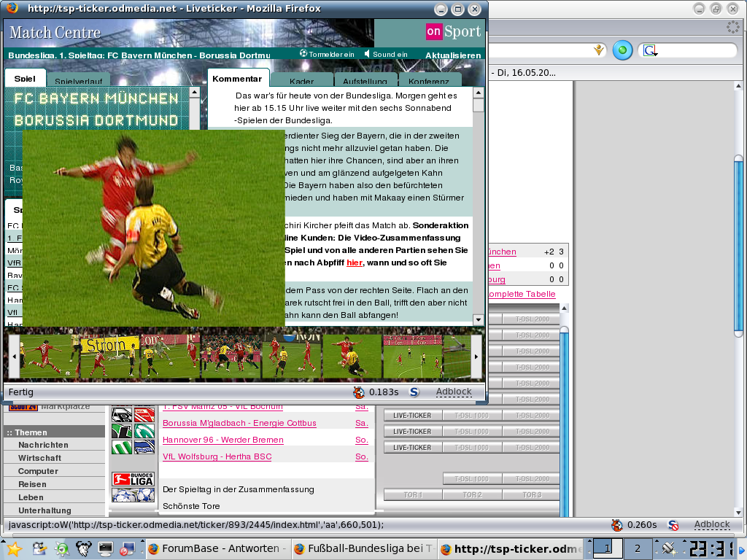This screenshot has height=560, width=747.
Task: Click the Hannover 96 club crest
Action: click(122, 431)
